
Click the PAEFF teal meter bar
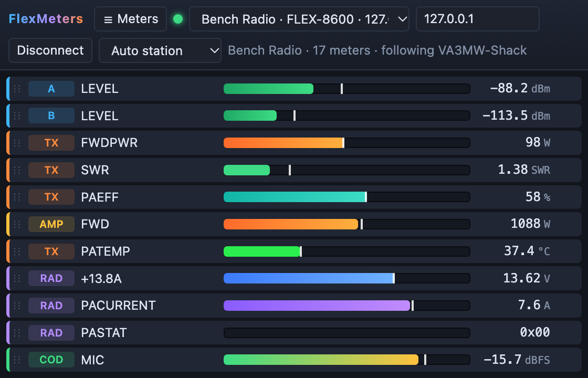coord(347,197)
